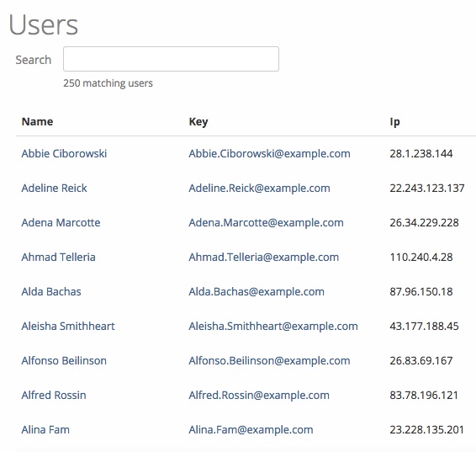Open the Aleisha.Smithheart@example.com key link
Viewport: 476px width, 452px height.
(x=273, y=326)
